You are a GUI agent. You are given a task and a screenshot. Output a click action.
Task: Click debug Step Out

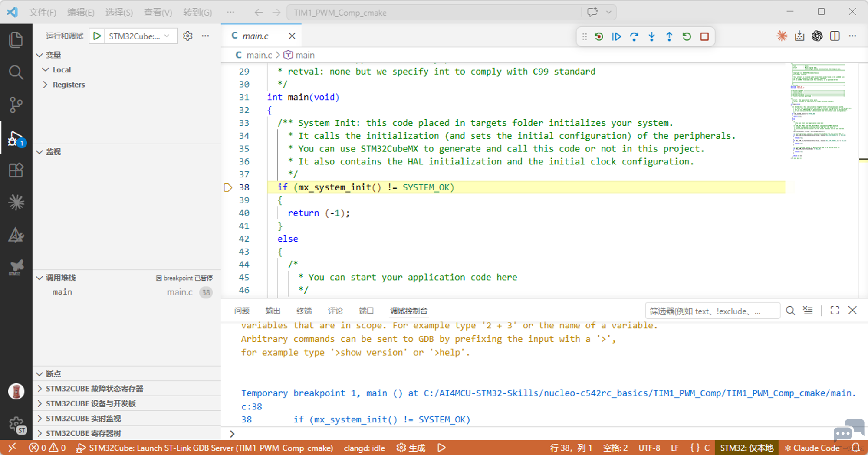[x=669, y=36]
